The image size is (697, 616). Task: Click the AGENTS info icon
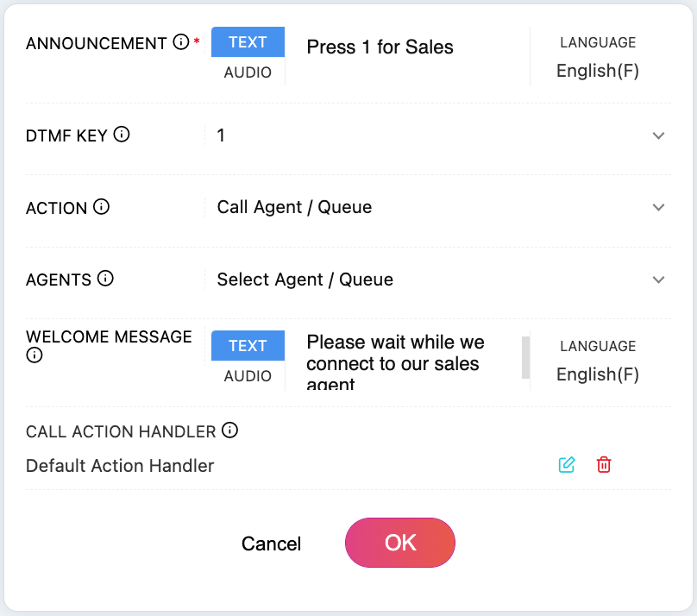point(105,279)
